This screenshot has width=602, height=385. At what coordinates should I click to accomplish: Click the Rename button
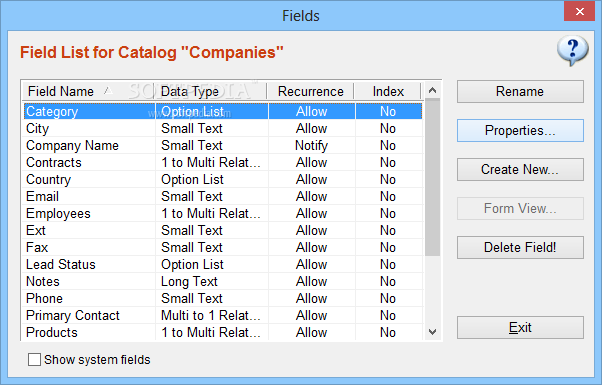click(520, 91)
